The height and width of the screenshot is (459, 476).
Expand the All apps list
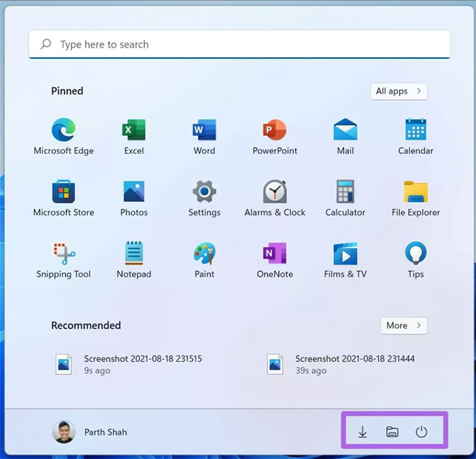point(398,91)
